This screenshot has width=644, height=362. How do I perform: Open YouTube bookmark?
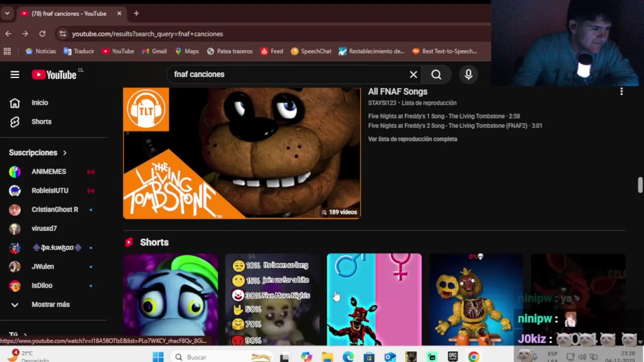pos(118,51)
